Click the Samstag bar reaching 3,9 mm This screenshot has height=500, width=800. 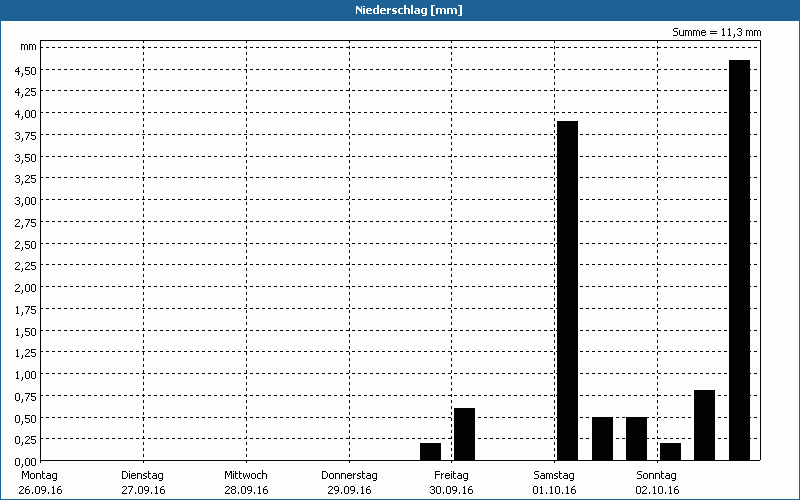[x=567, y=291]
